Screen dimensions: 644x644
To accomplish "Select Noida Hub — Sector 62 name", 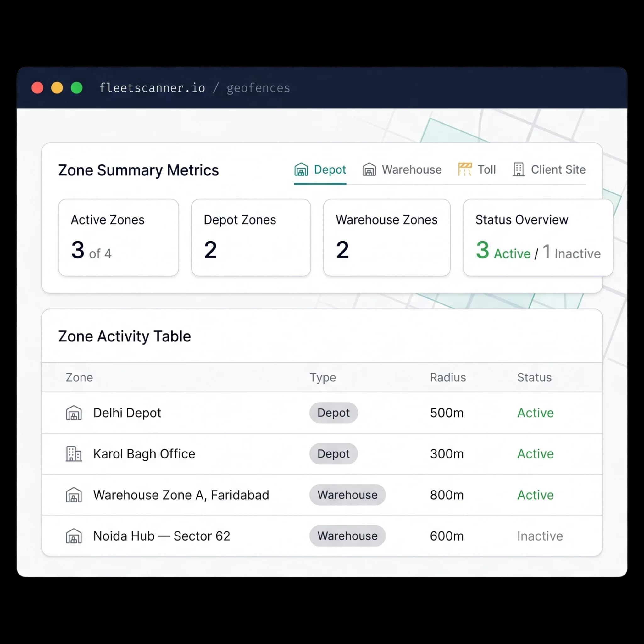I will click(162, 536).
